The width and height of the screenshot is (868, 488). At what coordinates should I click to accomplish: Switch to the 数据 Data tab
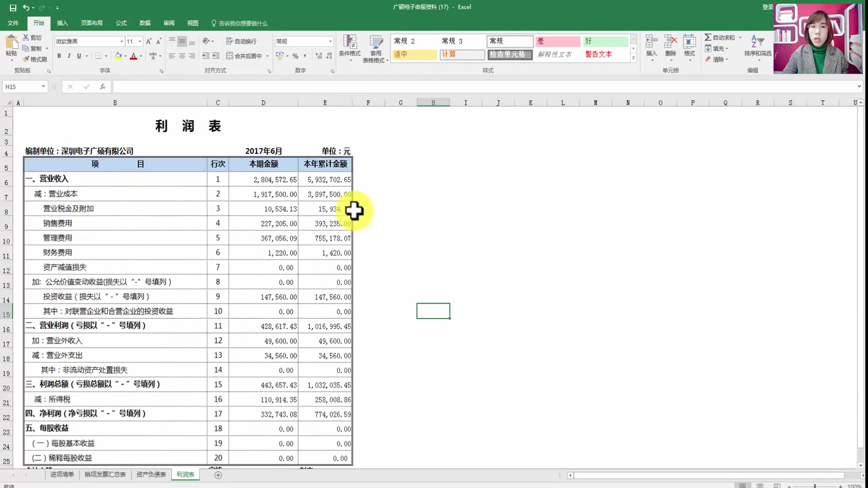(x=146, y=23)
